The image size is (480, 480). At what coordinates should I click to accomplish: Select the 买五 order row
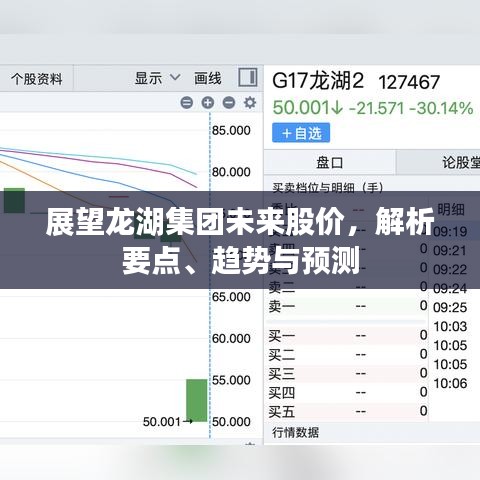click(347, 411)
